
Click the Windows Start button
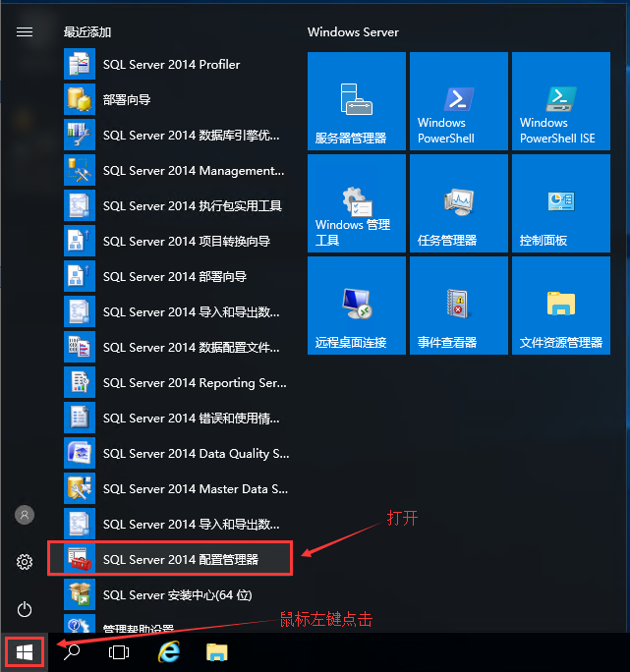25,652
